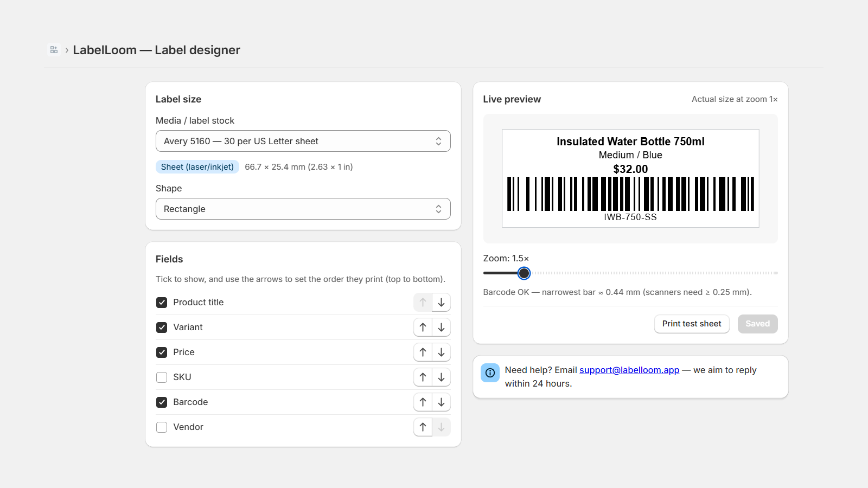This screenshot has height=488, width=868.
Task: Click the apps grid icon in breadcrumb
Action: (x=54, y=50)
